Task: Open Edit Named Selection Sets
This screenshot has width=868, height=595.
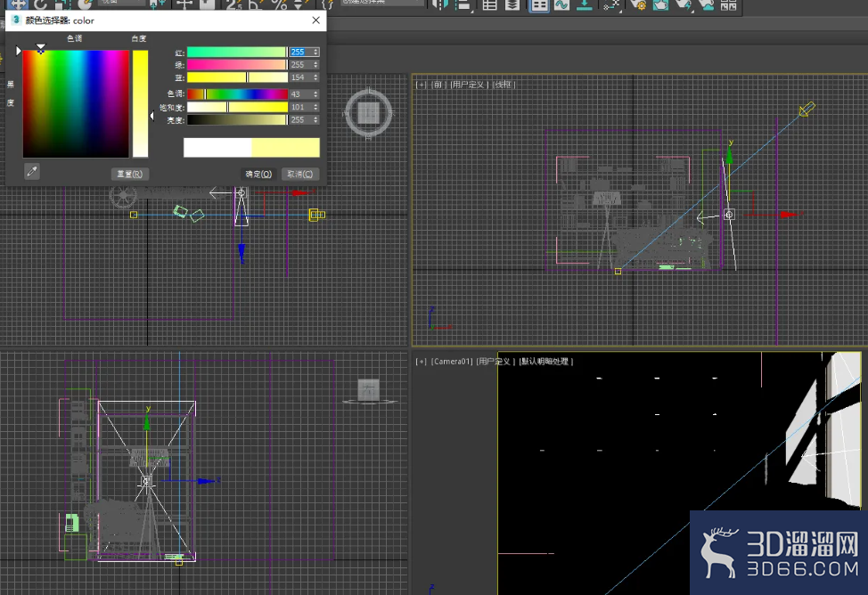Action: coord(328,4)
